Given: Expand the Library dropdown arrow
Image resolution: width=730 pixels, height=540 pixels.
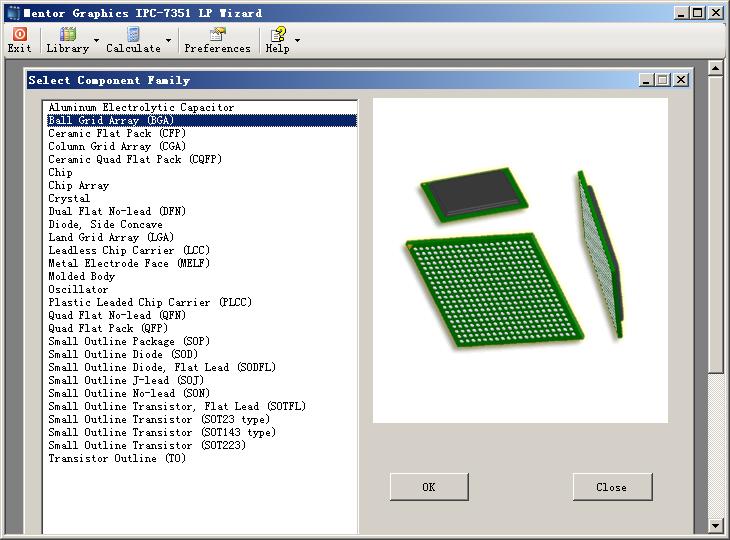Looking at the screenshot, I should [x=96, y=40].
